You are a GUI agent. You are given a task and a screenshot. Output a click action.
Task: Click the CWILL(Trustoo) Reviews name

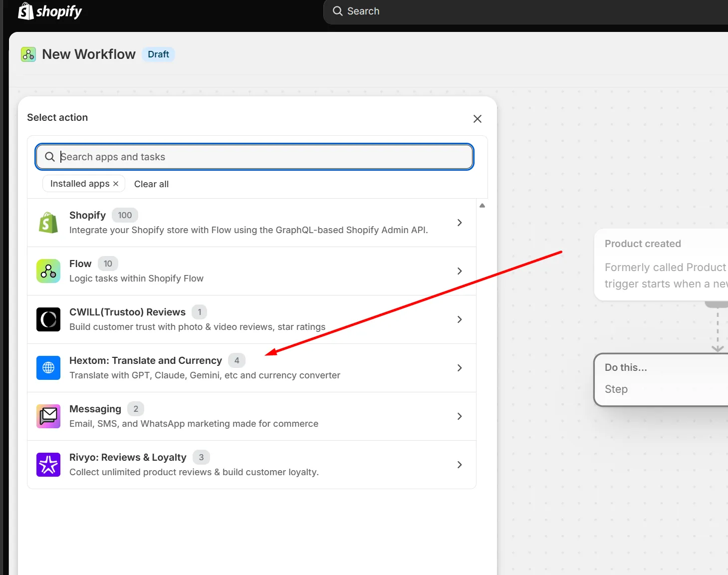pos(127,312)
